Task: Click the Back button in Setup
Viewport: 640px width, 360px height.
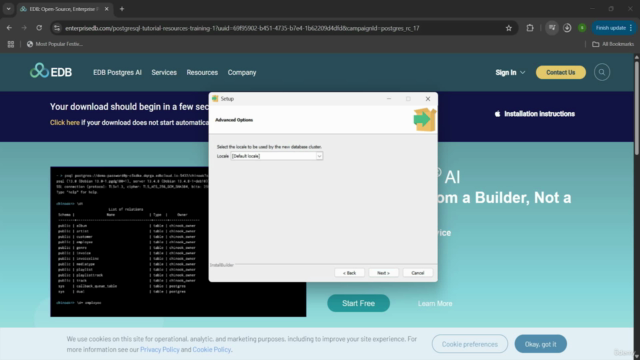Action: tap(349, 273)
